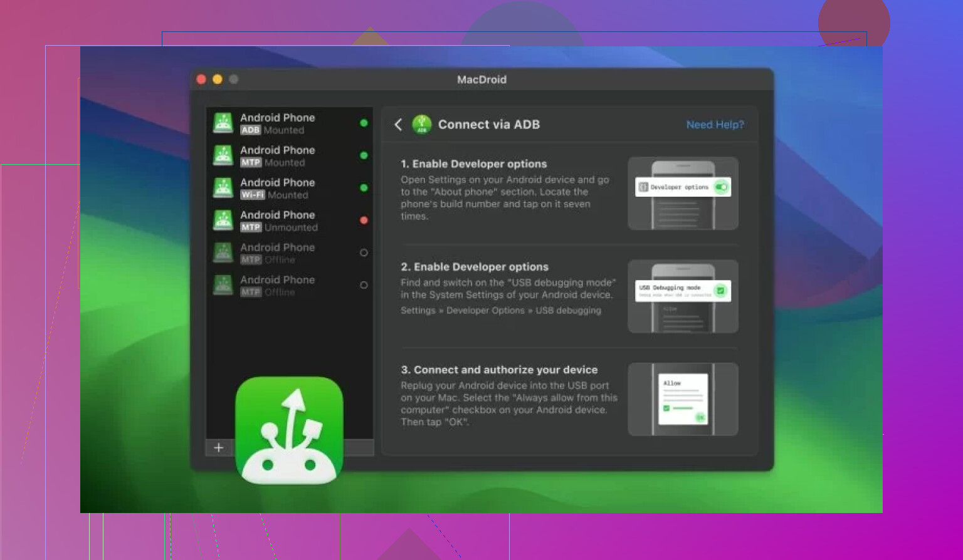The height and width of the screenshot is (560, 963).
Task: Click the empty status circle of last Offline phone
Action: tap(364, 285)
